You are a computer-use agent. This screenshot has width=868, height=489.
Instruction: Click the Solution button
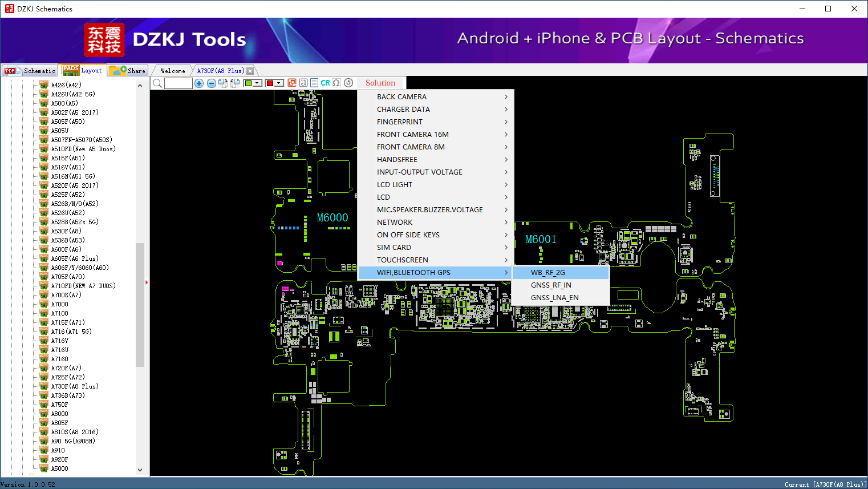[380, 83]
